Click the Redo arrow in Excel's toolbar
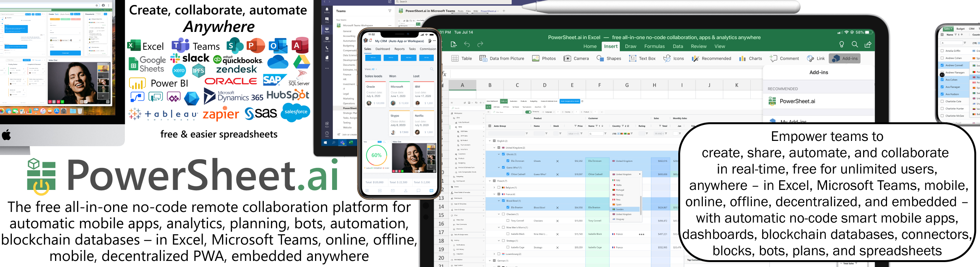The height and width of the screenshot is (267, 980). click(x=480, y=44)
